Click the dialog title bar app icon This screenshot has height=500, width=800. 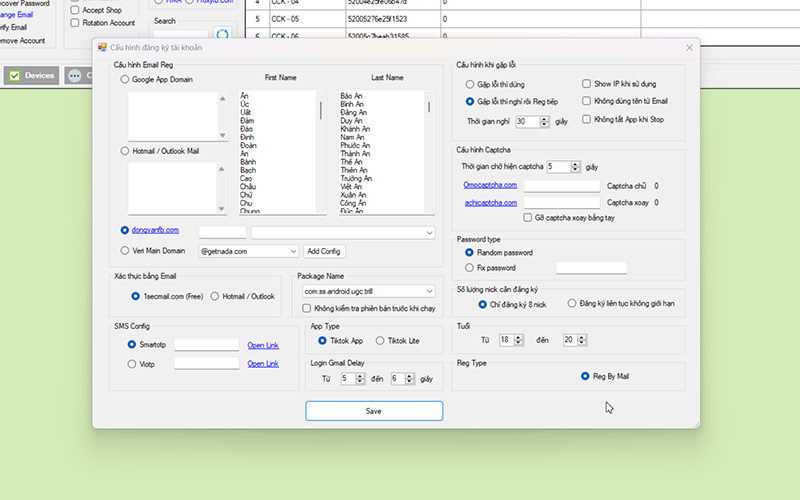102,47
